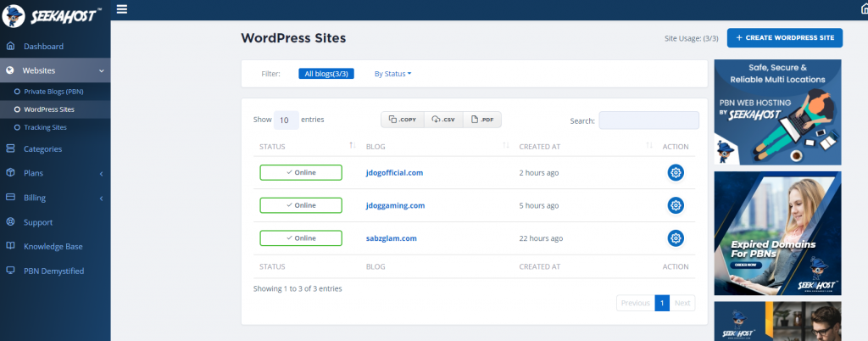Click the SeekaHost logo
This screenshot has width=868, height=341.
point(51,15)
